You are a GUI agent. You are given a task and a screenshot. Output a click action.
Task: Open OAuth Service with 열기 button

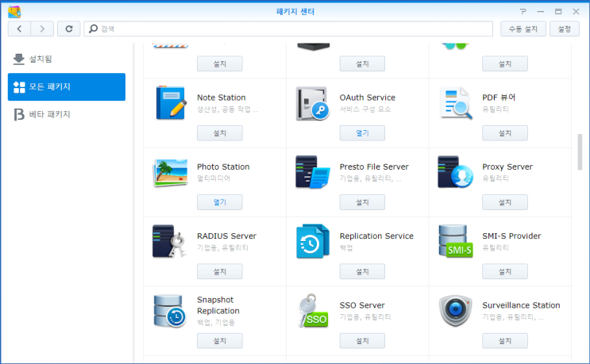[362, 133]
